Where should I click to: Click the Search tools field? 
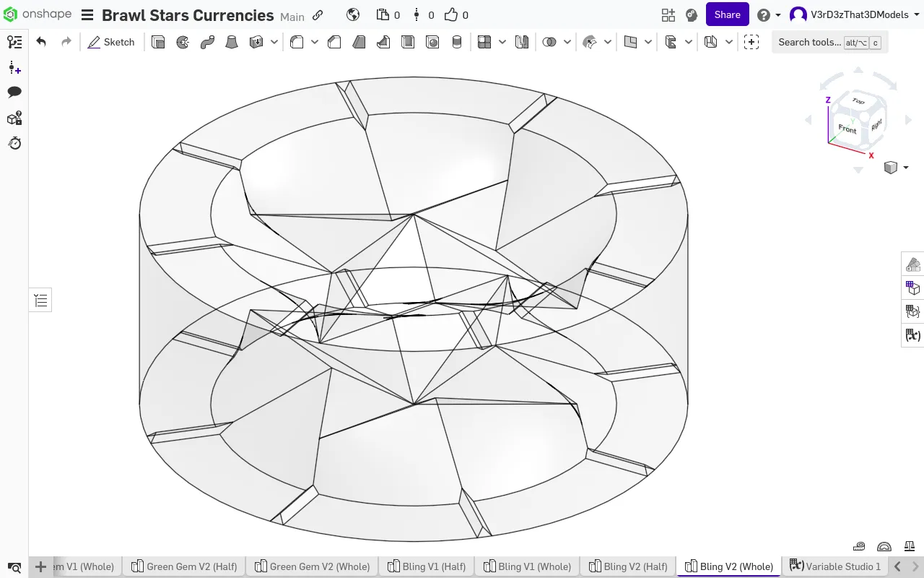click(x=829, y=42)
